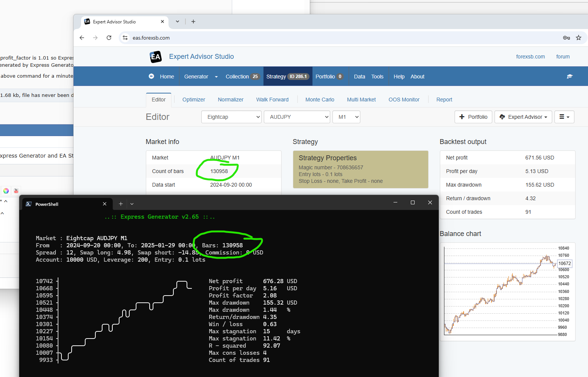Open the Data menu

pos(360,77)
